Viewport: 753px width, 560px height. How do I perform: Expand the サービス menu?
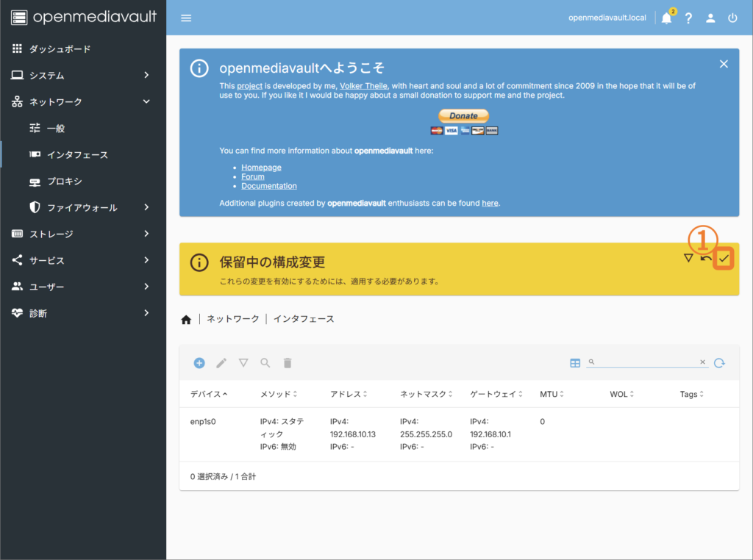(82, 260)
